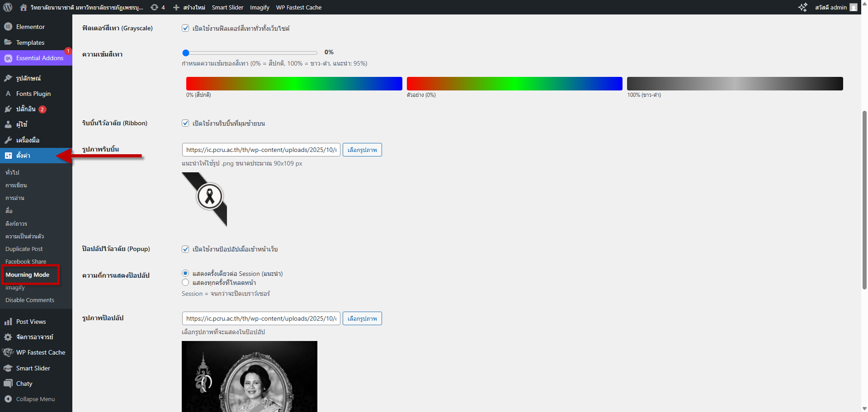This screenshot has height=412, width=868.
Task: Select the show on every page load radio
Action: (185, 283)
